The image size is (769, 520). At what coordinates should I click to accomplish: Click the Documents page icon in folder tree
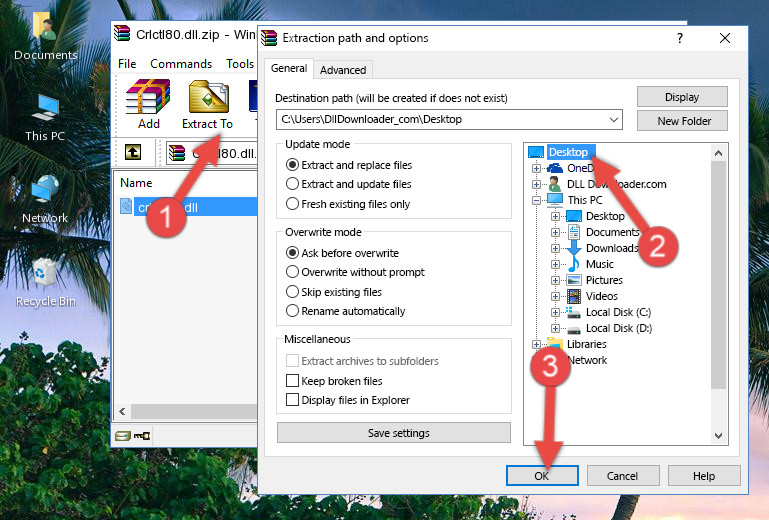573,232
